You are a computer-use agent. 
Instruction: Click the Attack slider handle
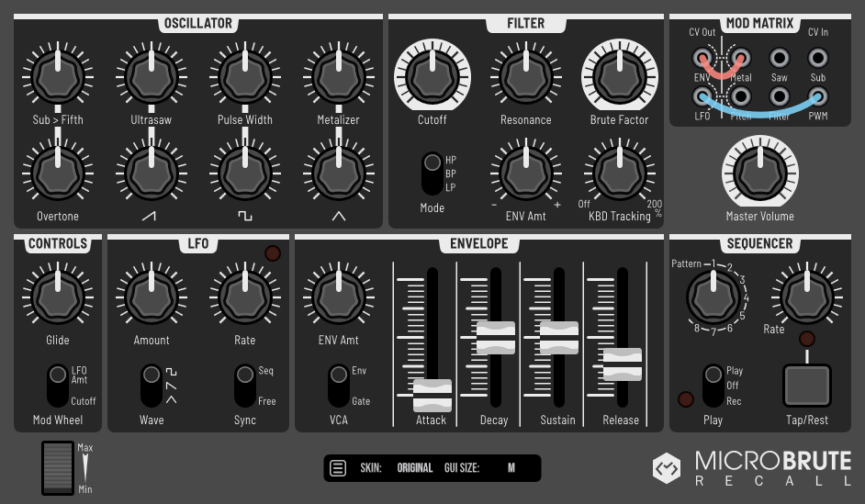pos(432,396)
